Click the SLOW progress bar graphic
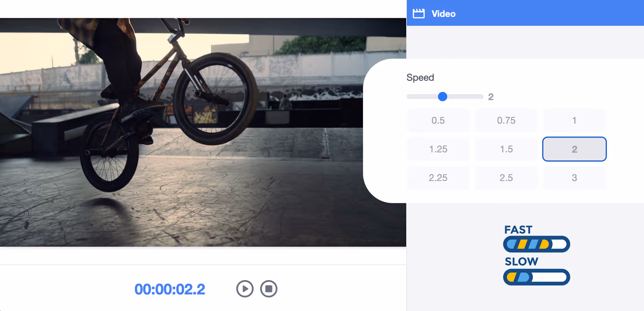Screen dimensions: 644x311 [x=536, y=277]
